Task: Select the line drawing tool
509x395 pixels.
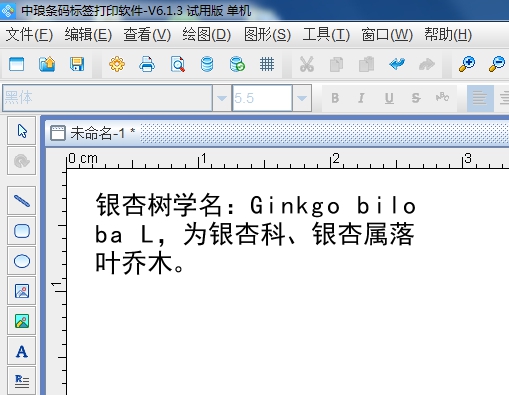Action: [22, 201]
